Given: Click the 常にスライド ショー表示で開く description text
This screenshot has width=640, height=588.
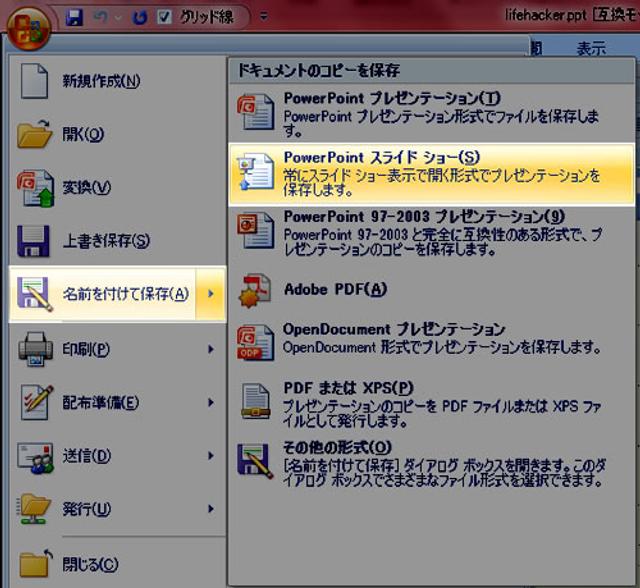Looking at the screenshot, I should (442, 183).
